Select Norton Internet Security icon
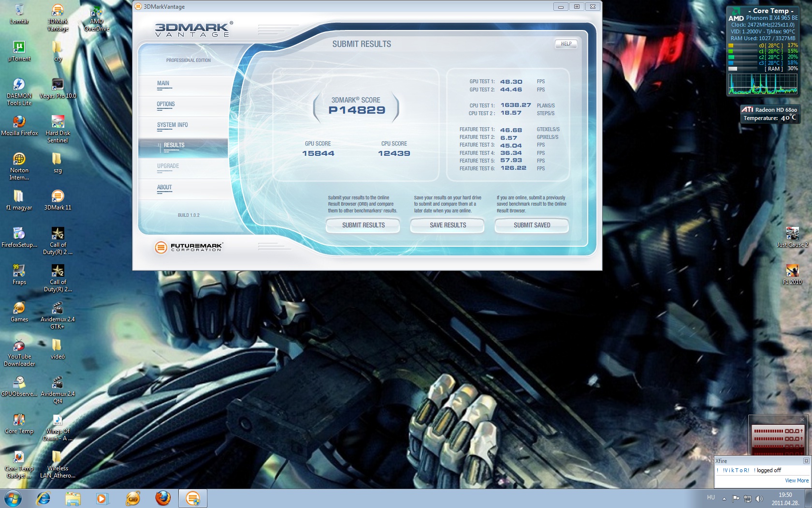The image size is (812, 508). 19,166
